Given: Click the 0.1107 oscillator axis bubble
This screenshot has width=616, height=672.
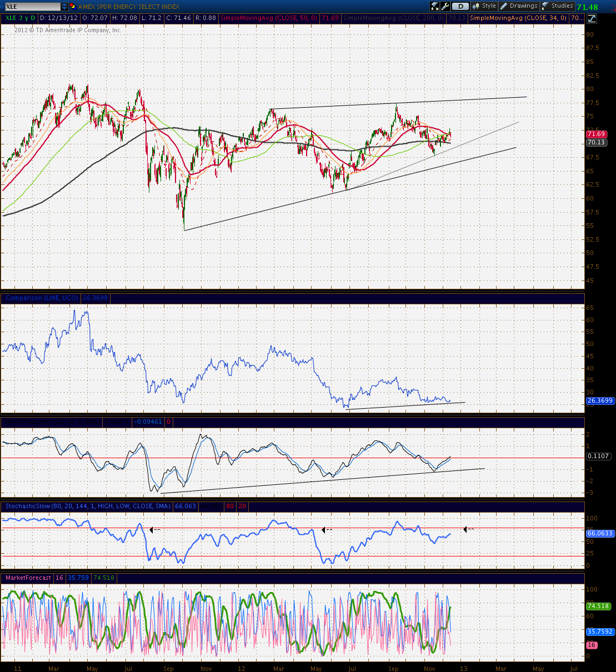Looking at the screenshot, I should point(598,457).
